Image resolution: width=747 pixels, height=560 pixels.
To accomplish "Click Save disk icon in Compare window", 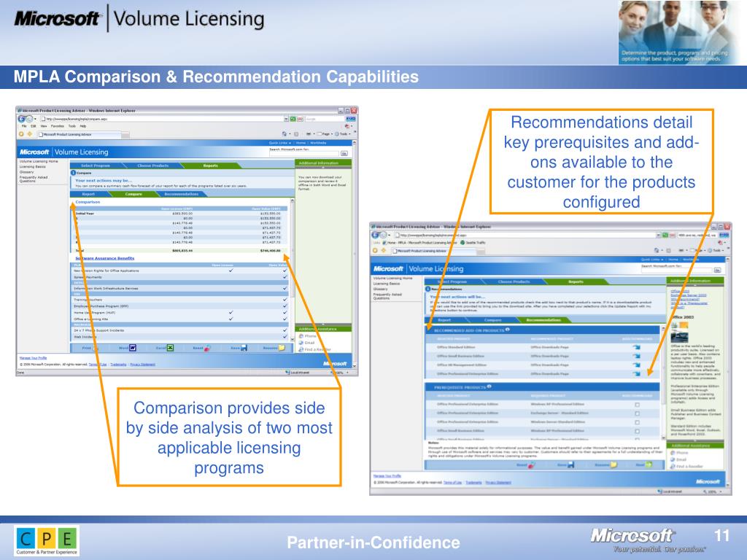I will (x=244, y=348).
